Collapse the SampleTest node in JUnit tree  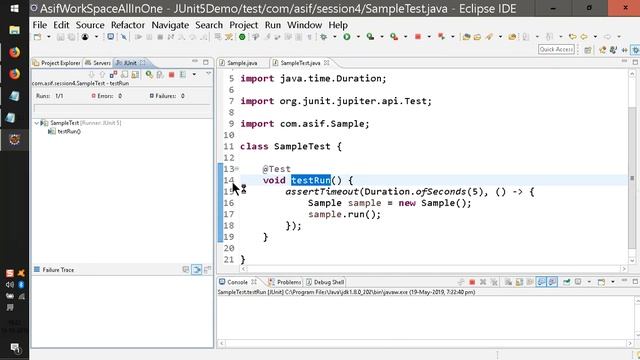tap(36, 123)
